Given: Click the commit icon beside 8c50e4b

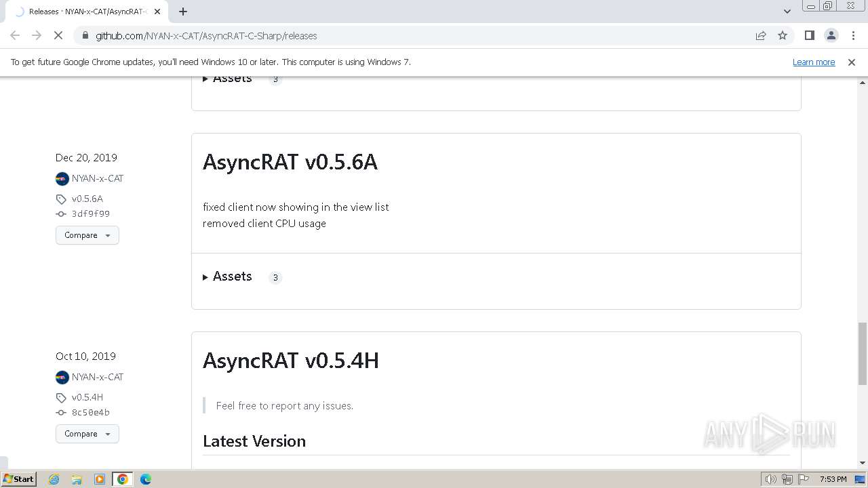Looking at the screenshot, I should [61, 412].
